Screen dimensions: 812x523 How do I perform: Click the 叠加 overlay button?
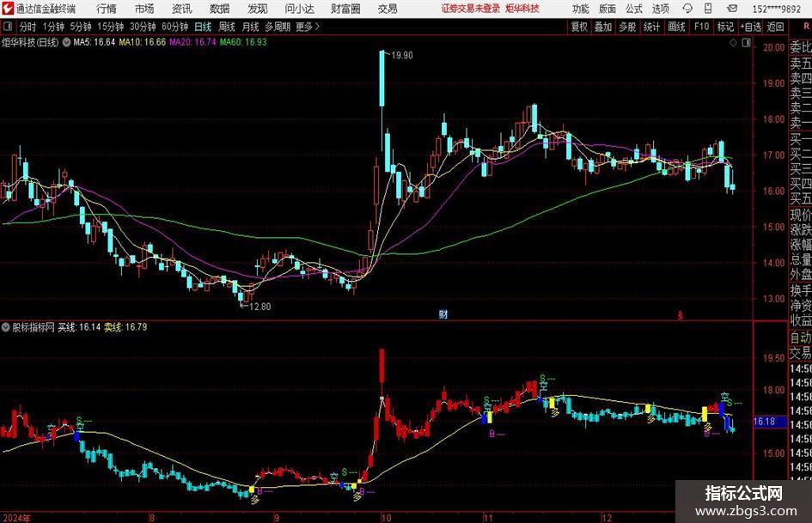coord(603,27)
